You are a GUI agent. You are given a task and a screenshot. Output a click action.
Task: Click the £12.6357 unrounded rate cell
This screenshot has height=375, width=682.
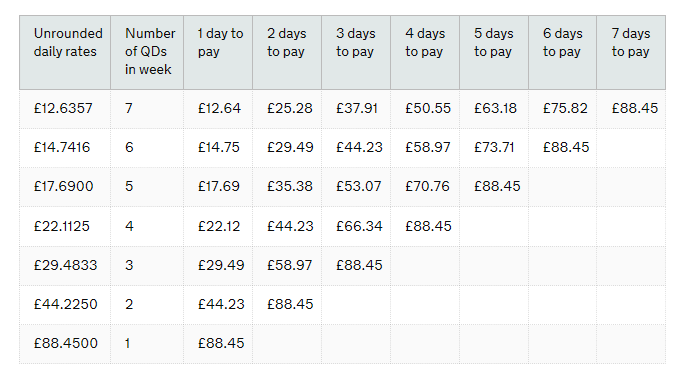(x=65, y=109)
